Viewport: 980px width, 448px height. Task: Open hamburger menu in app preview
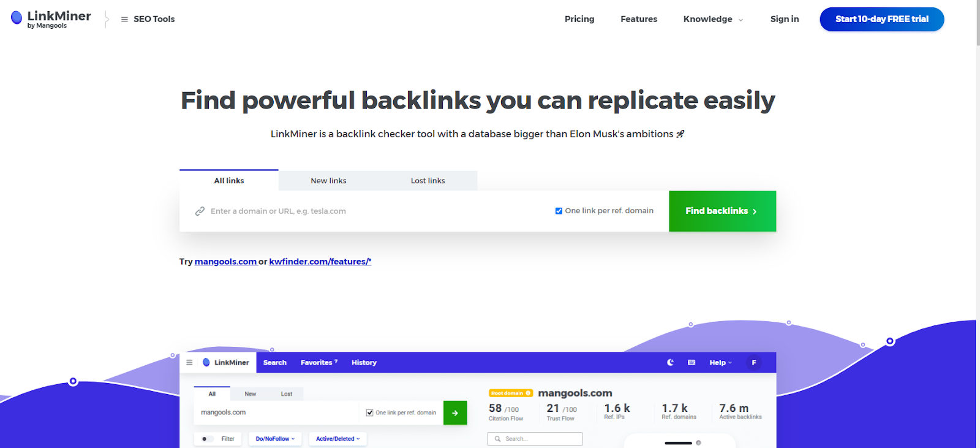[x=189, y=362]
